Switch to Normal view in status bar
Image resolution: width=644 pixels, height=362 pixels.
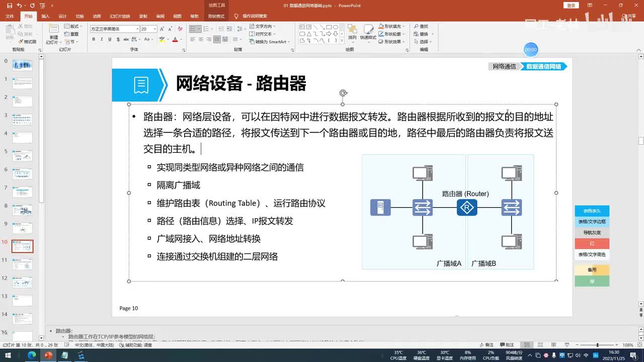[x=527, y=345]
